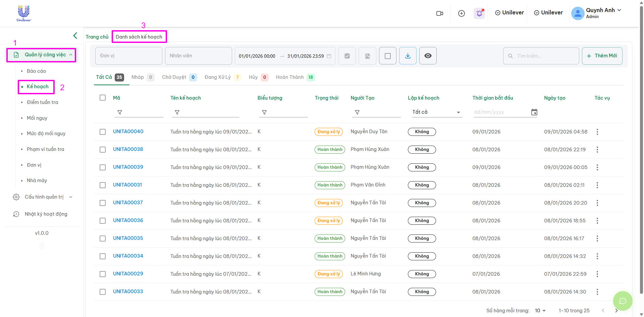The width and height of the screenshot is (644, 317).
Task: Expand the Cấu hình quản trị menu
Action: (x=44, y=197)
